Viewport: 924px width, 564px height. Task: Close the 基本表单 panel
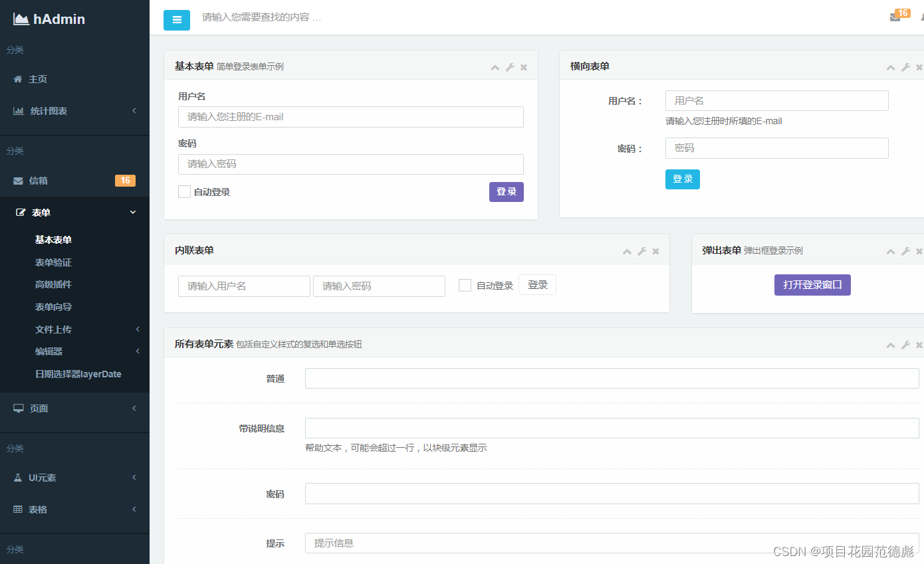tap(524, 67)
